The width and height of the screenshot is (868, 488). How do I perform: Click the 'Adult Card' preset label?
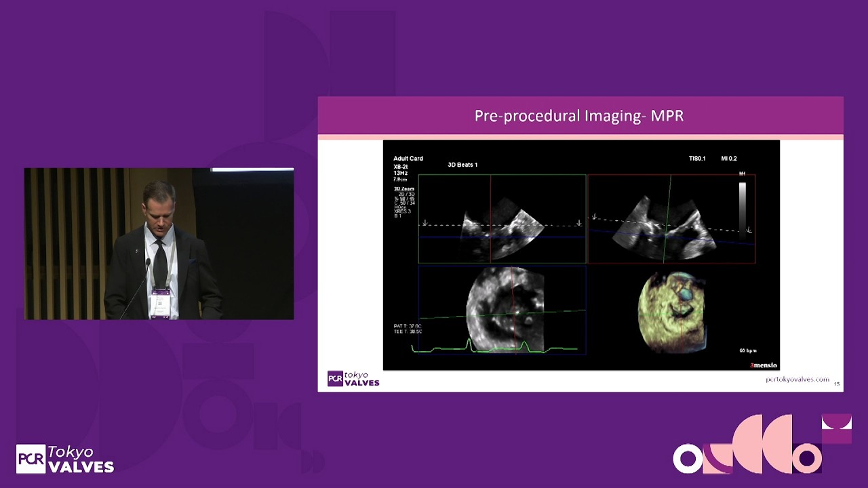(408, 159)
